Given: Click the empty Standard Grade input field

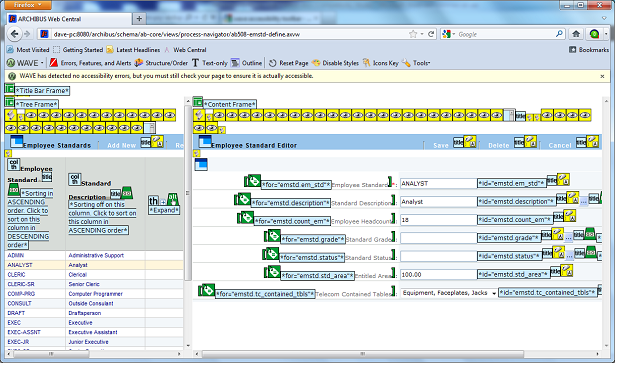Looking at the screenshot, I should point(438,238).
